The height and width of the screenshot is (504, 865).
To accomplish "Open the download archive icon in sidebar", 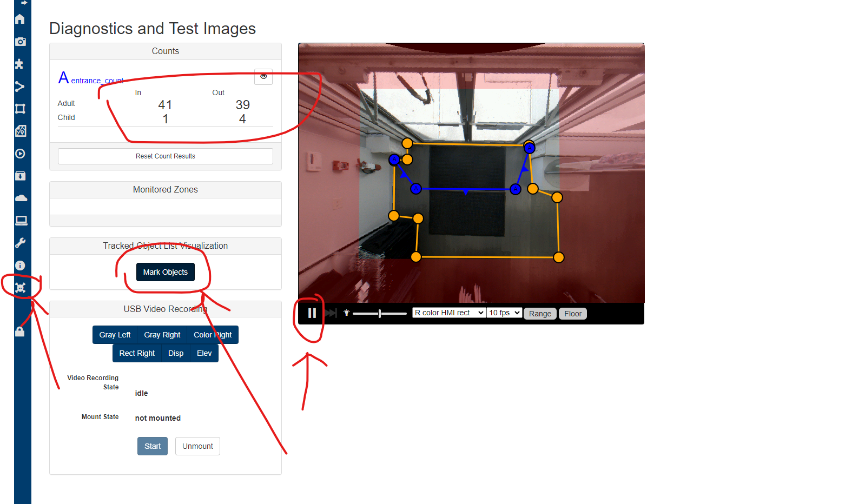I will click(20, 176).
